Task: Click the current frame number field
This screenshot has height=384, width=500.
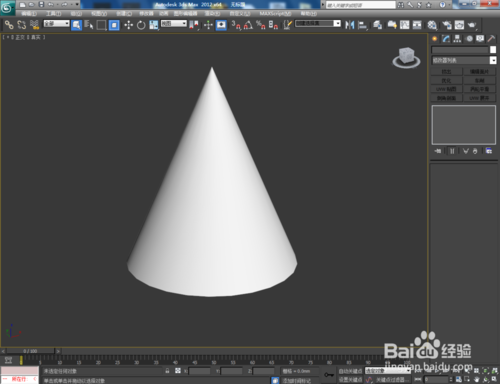Action: pyautogui.click(x=436, y=379)
